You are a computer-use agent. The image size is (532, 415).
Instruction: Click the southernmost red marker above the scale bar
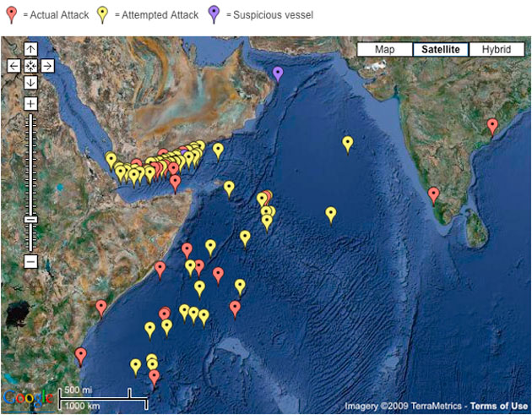(154, 379)
